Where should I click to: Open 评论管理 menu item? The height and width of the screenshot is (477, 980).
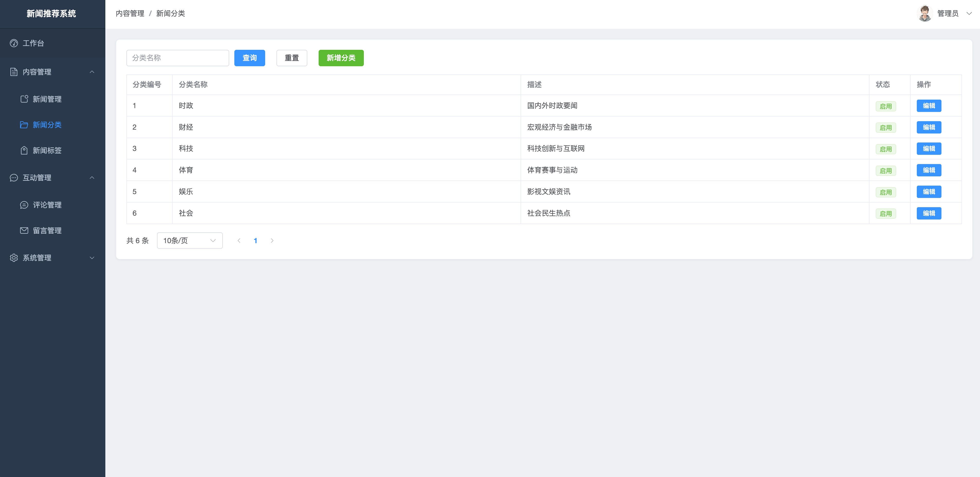(x=52, y=205)
